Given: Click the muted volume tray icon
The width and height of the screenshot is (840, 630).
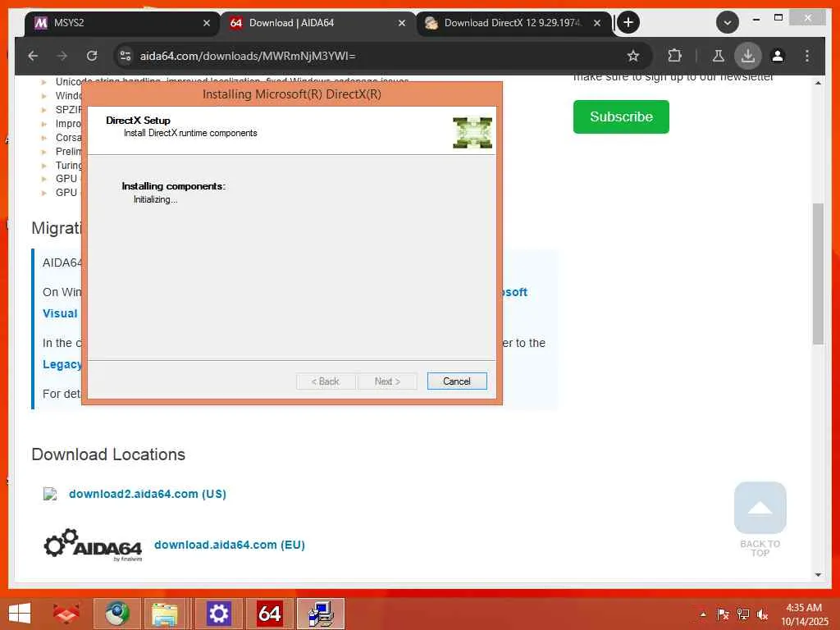Looking at the screenshot, I should click(762, 614).
